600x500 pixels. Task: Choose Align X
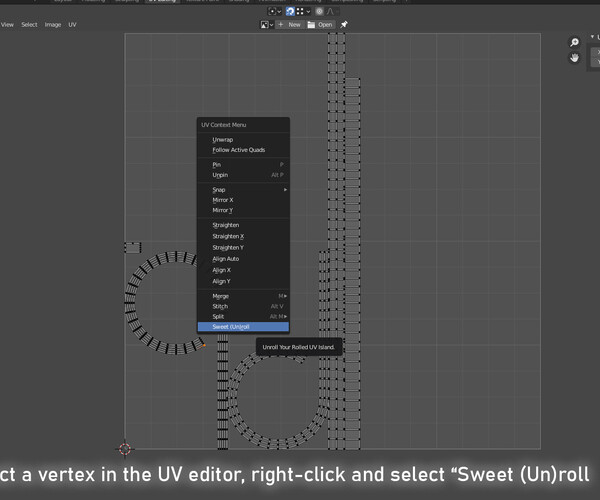point(243,270)
